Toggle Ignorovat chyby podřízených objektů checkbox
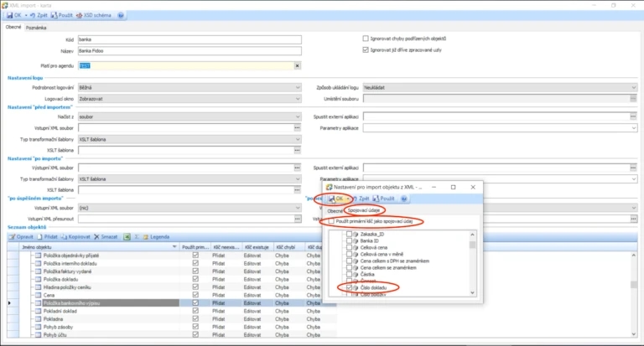The image size is (644, 346). (x=365, y=39)
